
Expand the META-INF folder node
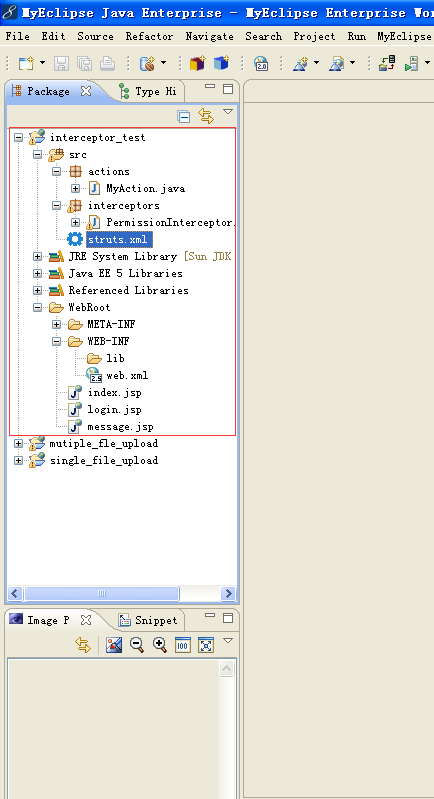[x=57, y=325]
